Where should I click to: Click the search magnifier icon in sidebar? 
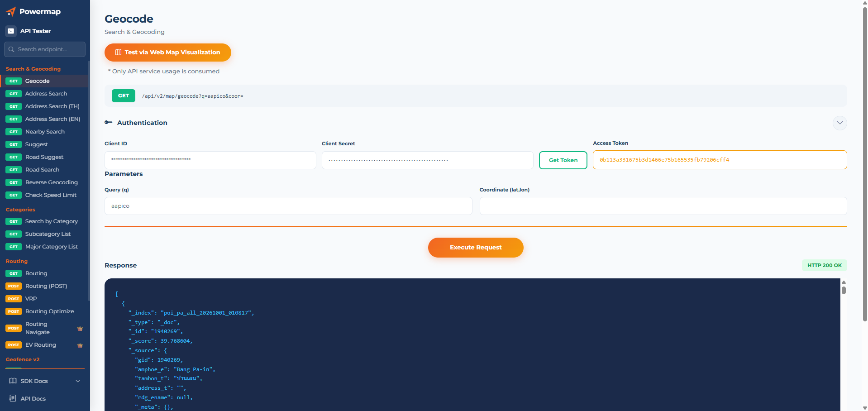[x=11, y=49]
